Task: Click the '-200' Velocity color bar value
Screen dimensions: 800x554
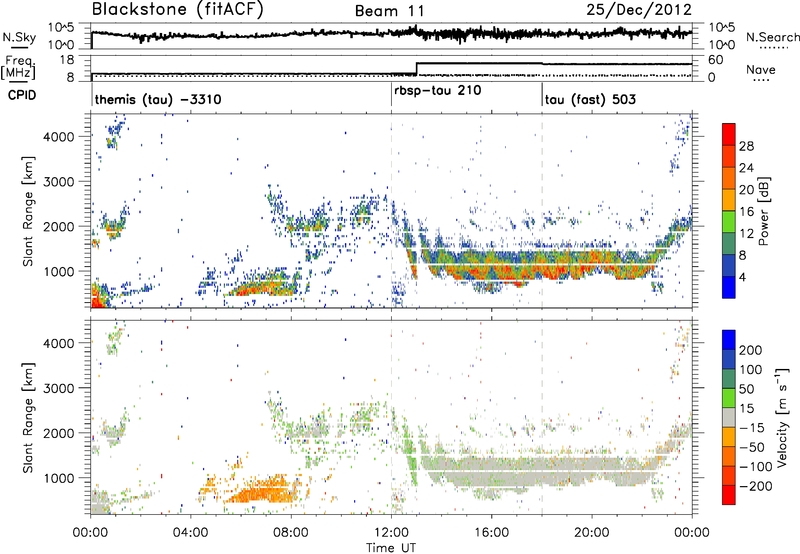Action: click(755, 486)
